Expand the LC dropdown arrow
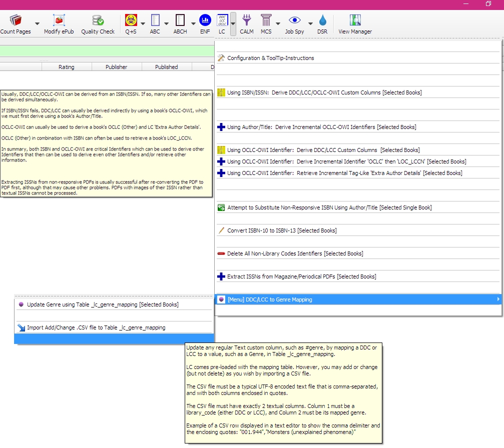 point(233,23)
